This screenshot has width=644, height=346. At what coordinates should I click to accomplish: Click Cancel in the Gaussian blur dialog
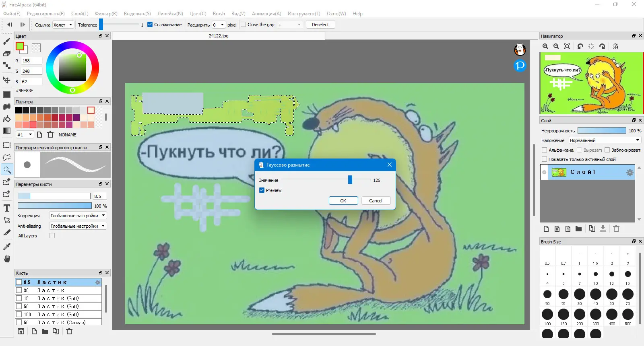[376, 201]
